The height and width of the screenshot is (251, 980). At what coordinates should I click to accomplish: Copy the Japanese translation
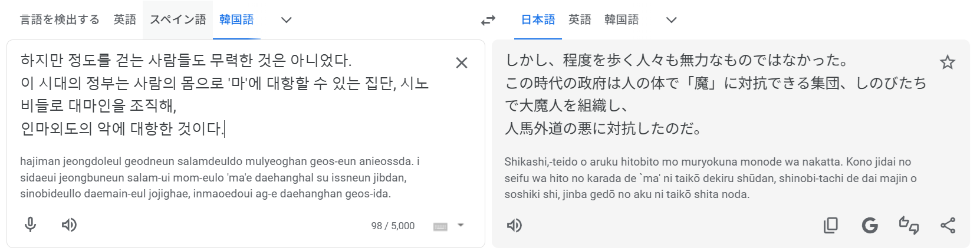pos(830,225)
